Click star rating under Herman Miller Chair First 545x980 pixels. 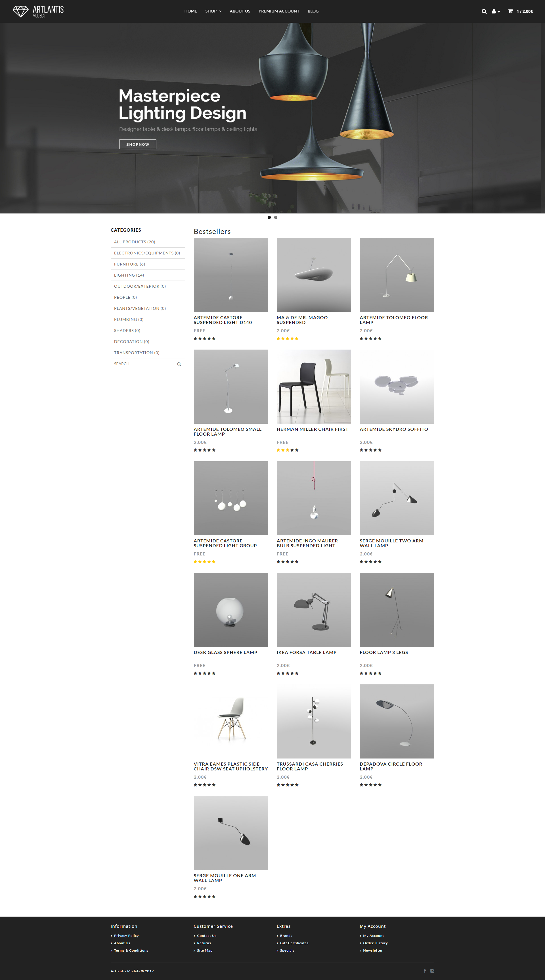(x=287, y=450)
